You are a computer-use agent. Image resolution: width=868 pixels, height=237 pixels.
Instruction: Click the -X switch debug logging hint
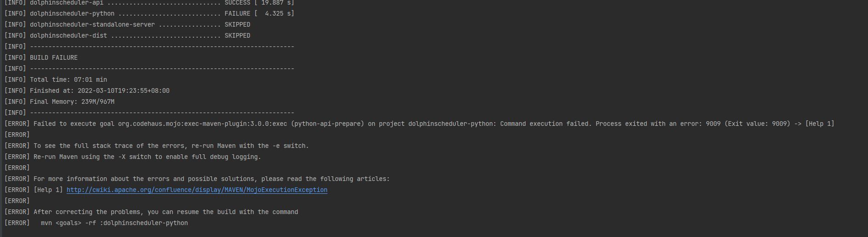tap(147, 157)
